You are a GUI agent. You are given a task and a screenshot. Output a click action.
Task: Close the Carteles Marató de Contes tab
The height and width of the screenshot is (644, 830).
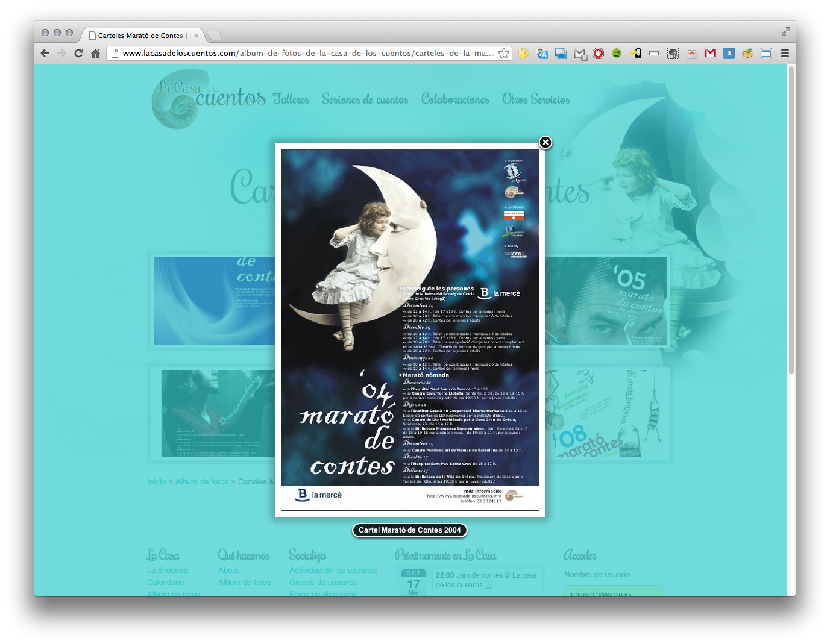tap(196, 36)
